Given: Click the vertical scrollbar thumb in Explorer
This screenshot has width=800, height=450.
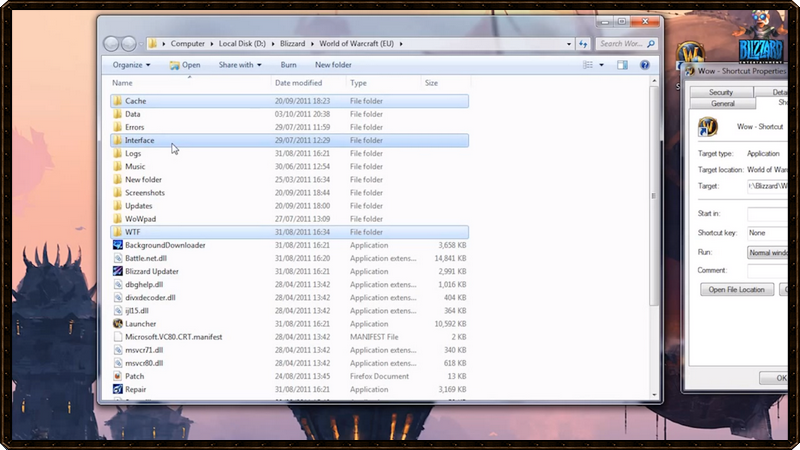Looking at the screenshot, I should (654, 196).
